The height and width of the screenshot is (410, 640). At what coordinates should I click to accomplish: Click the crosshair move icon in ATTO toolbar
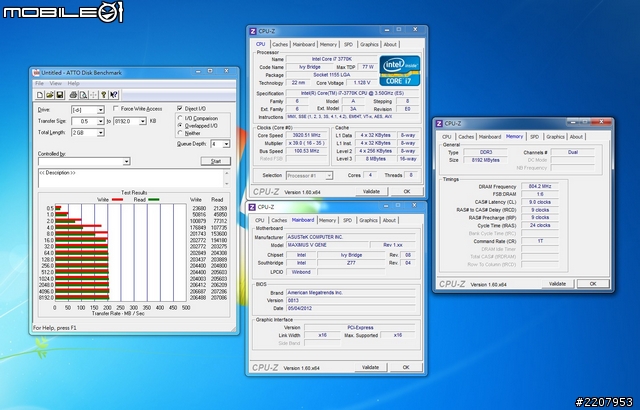pos(93,95)
